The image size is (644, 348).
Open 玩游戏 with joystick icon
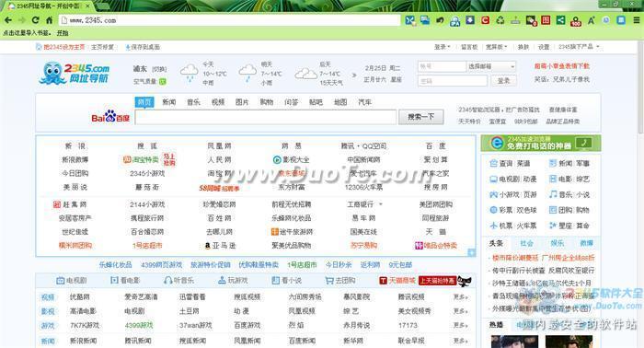tap(233, 280)
